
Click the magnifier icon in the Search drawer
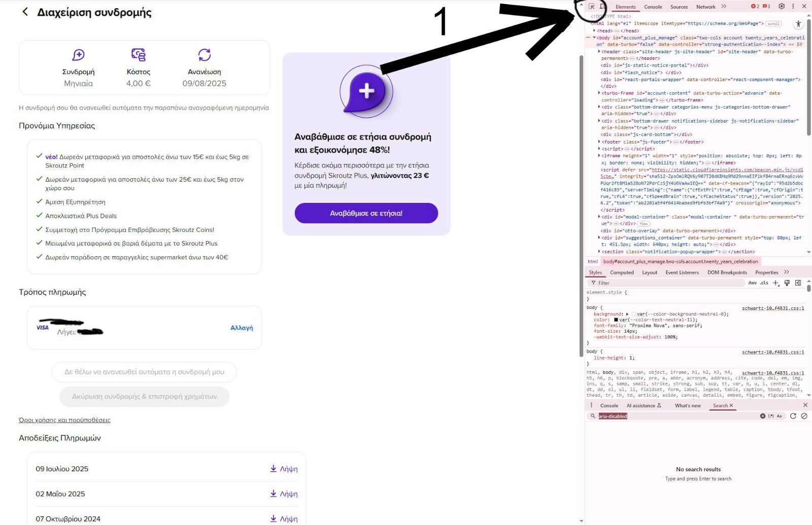(x=592, y=416)
